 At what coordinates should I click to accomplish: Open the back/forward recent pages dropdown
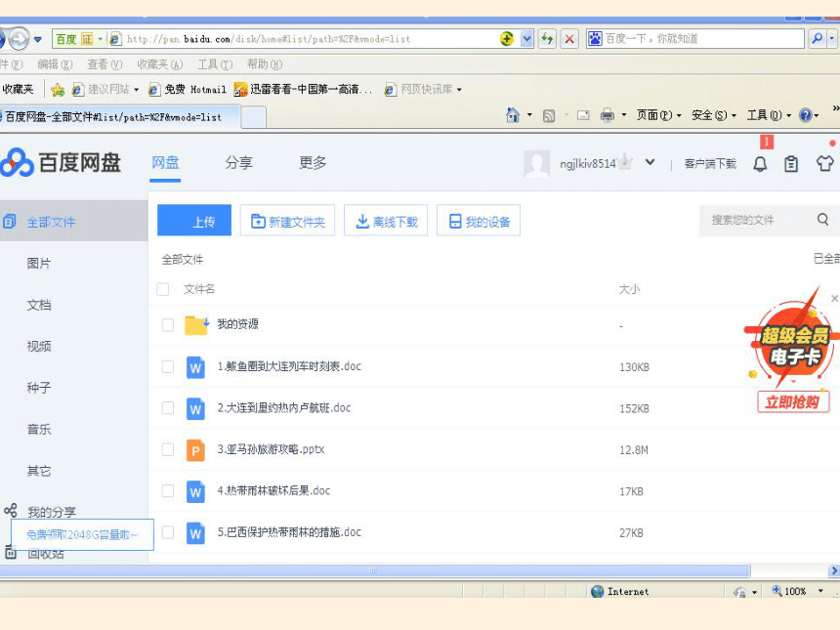click(37, 39)
